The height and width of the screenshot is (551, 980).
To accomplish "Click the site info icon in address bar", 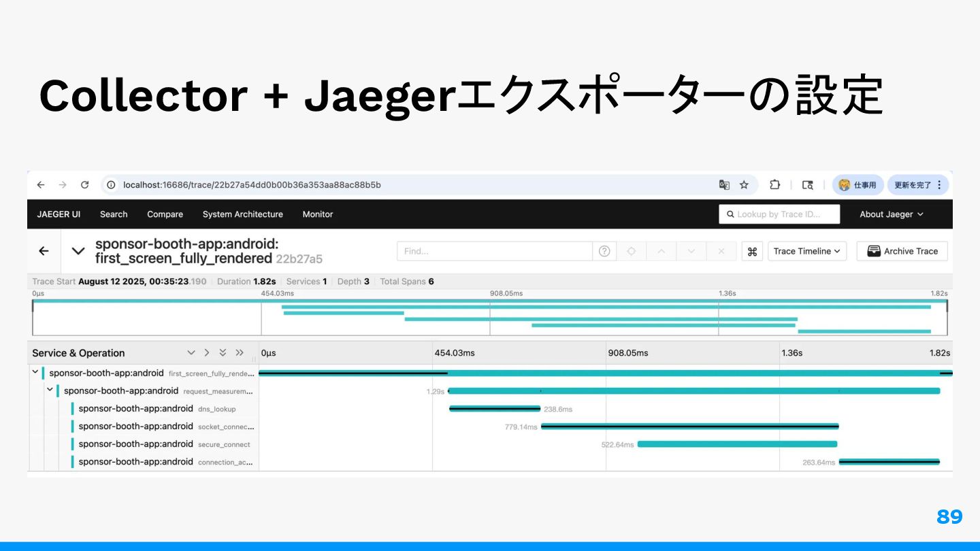I will (x=112, y=185).
